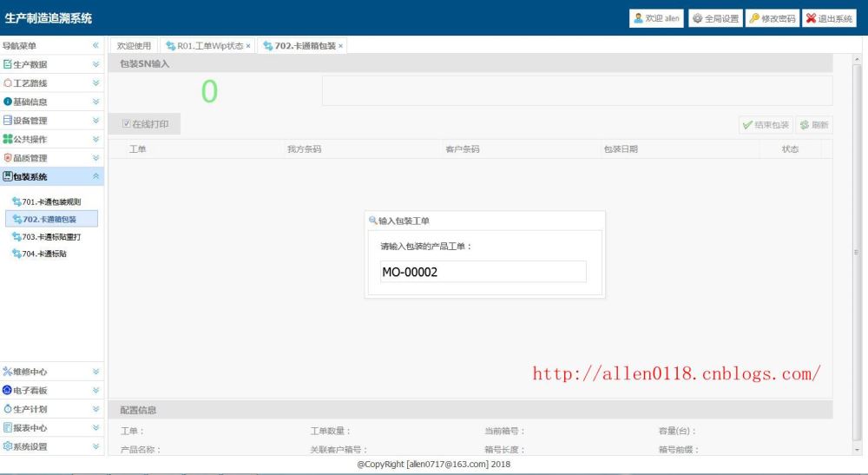Click the 生产数据 sidebar icon
868x475 pixels.
pos(7,64)
